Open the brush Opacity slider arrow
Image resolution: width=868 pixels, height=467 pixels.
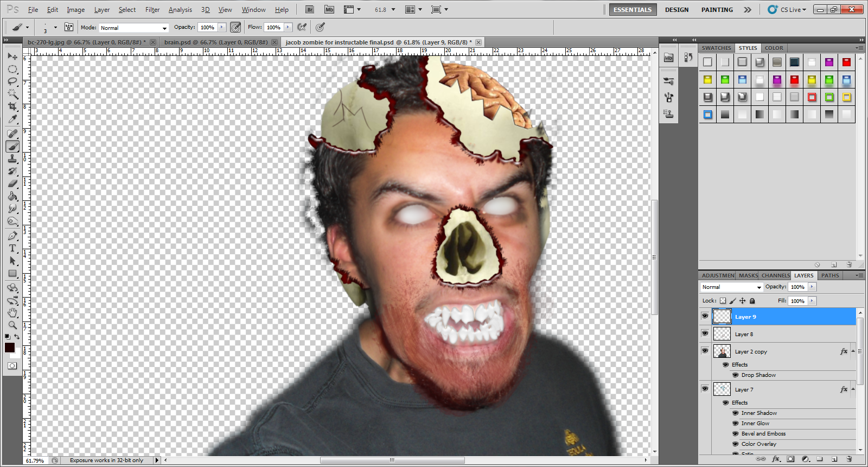221,27
